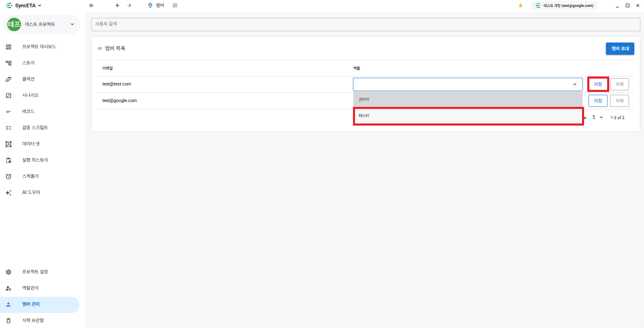Open the AI 도우미 assistant
644x328 pixels.
click(31, 192)
